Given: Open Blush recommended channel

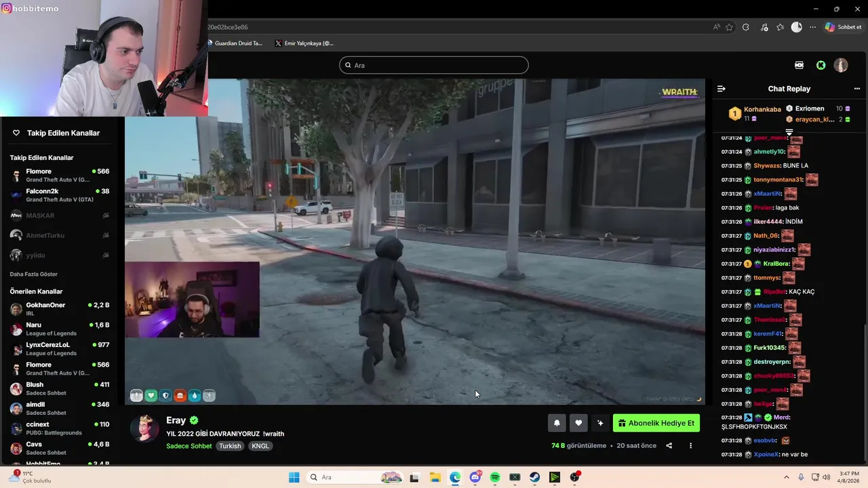Looking at the screenshot, I should 60,388.
